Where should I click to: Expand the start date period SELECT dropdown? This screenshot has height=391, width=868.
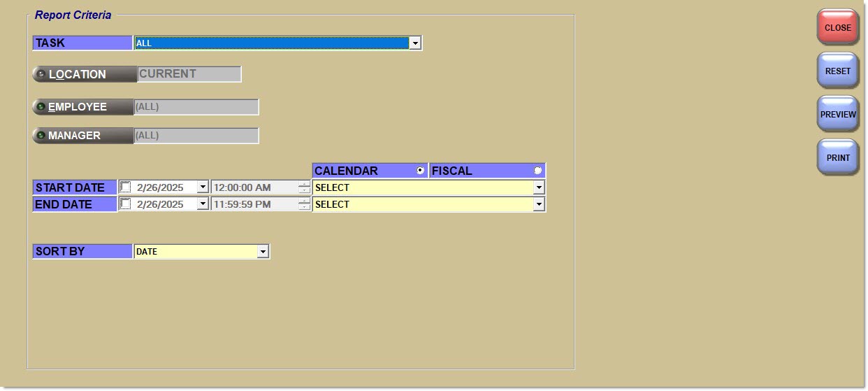click(x=538, y=187)
